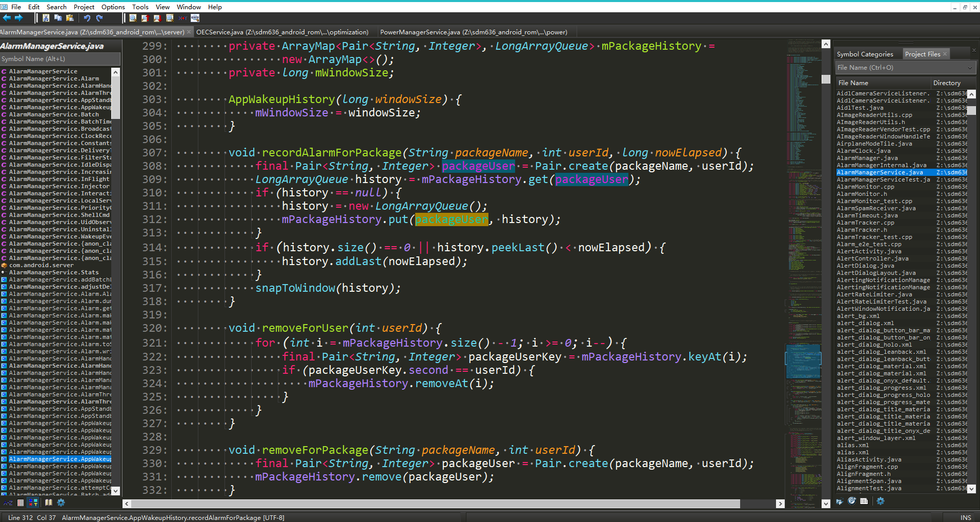Screen dimensions: 980x522
Task: Click Search Backward red up arrow icon
Action: coord(145,18)
